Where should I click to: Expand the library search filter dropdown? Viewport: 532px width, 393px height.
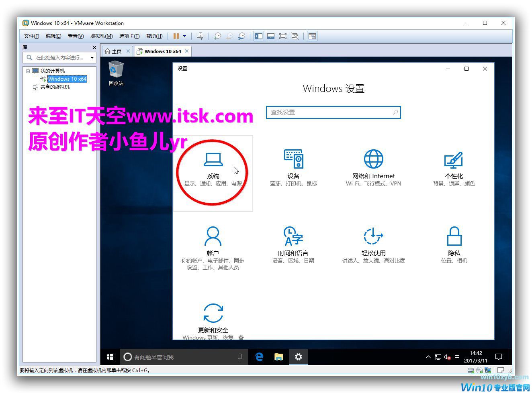point(92,58)
